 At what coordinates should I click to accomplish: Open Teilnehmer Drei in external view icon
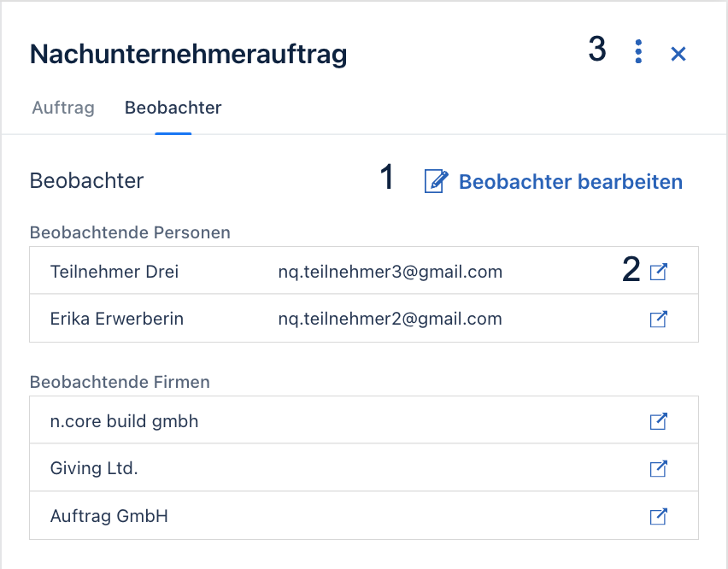coord(658,272)
